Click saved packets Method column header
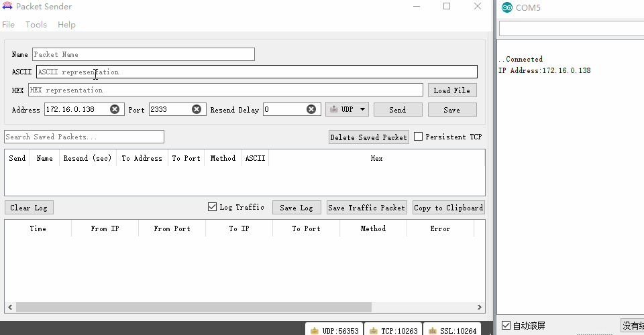 tap(223, 158)
